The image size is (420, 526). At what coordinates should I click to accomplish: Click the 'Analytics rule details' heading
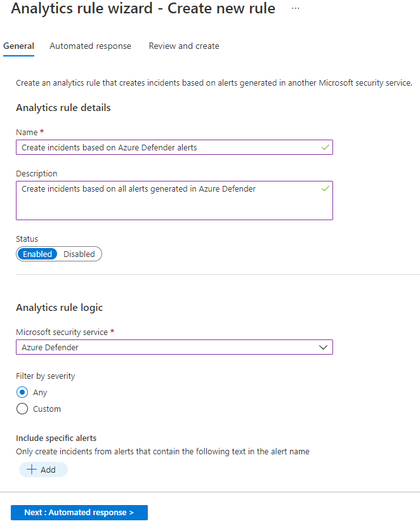(63, 108)
